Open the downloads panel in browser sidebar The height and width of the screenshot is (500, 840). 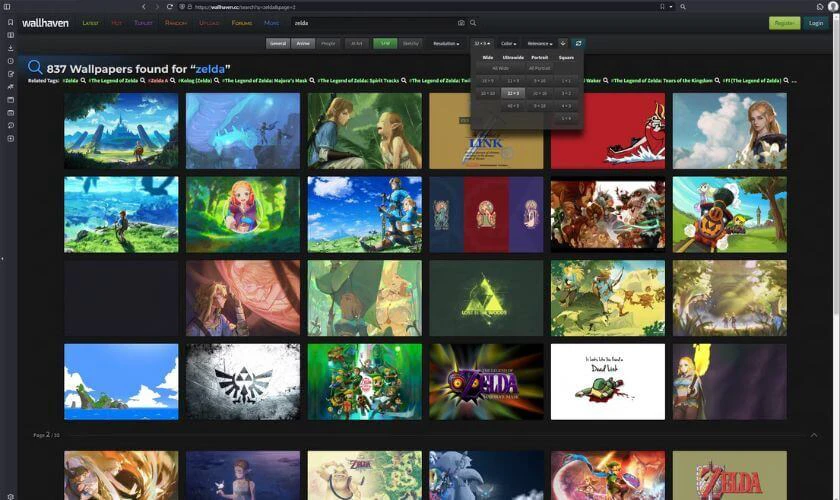pyautogui.click(x=10, y=48)
